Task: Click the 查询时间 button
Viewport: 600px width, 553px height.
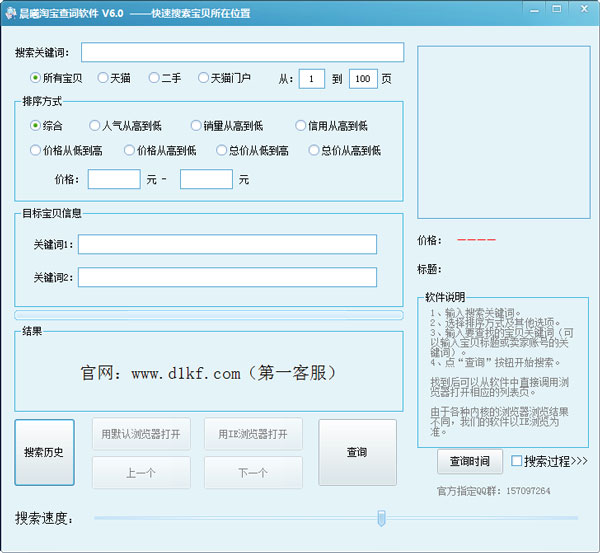Action: (x=469, y=461)
